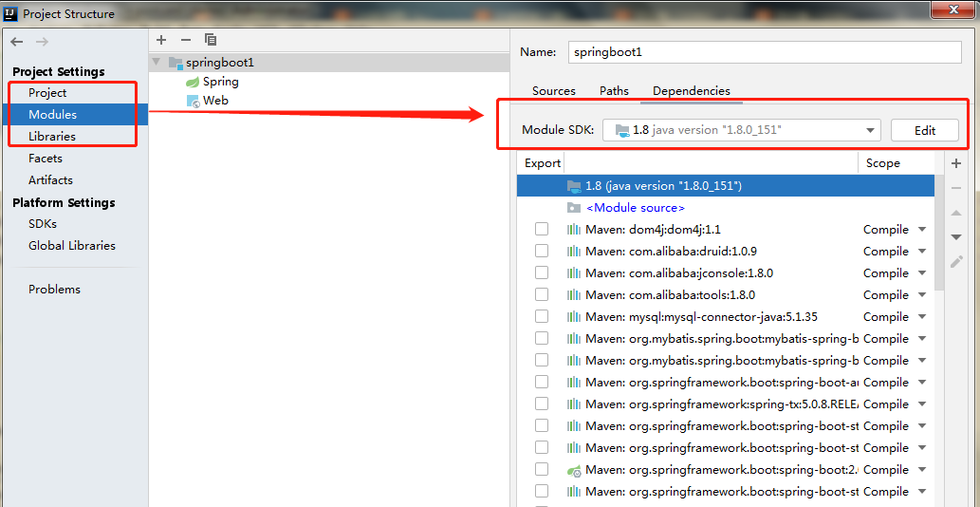Open Global Libraries settings
Viewport: 980px width, 507px height.
[72, 246]
